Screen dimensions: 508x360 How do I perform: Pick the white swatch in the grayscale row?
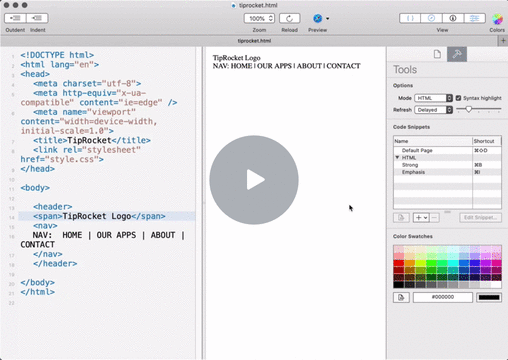click(496, 285)
